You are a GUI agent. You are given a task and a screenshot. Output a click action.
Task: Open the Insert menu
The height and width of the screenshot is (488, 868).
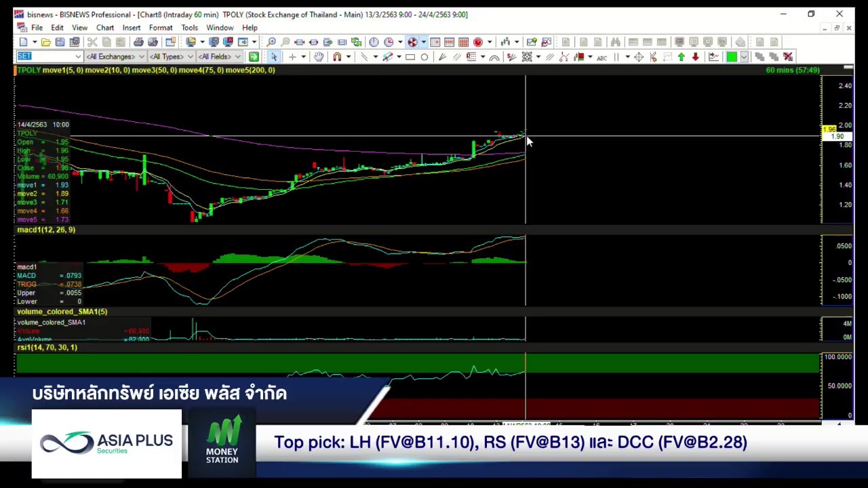pyautogui.click(x=132, y=28)
